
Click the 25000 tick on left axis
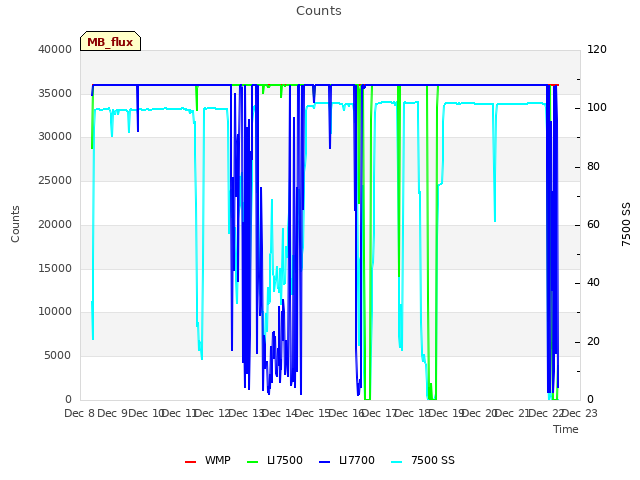coord(55,180)
